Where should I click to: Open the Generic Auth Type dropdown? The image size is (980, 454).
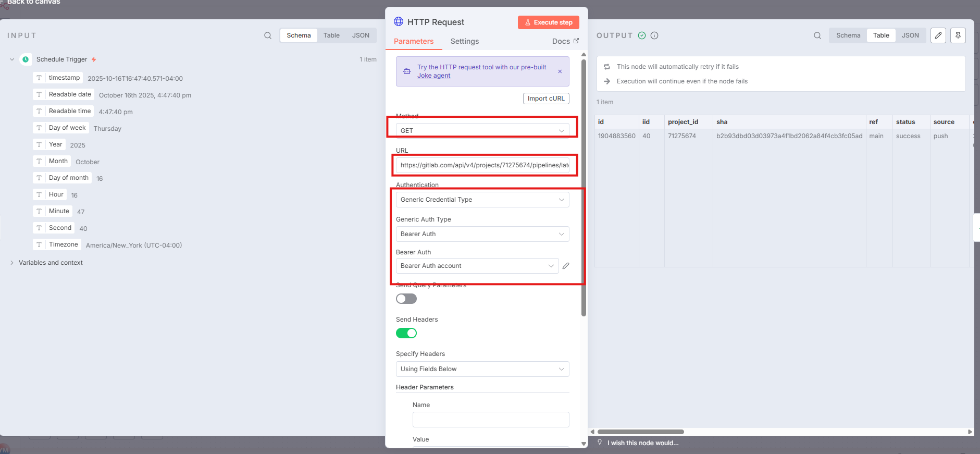[x=482, y=234]
